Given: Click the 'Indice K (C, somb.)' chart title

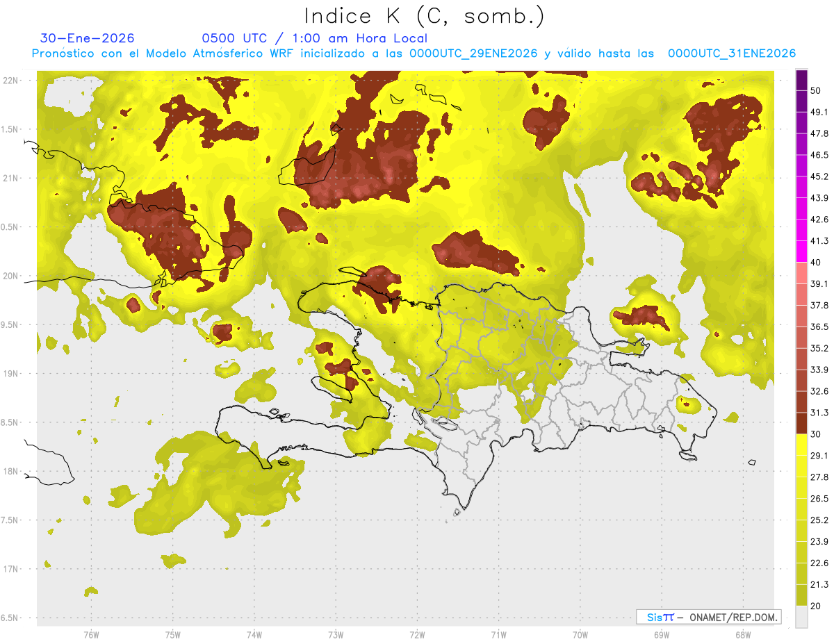Looking at the screenshot, I should pyautogui.click(x=425, y=16).
